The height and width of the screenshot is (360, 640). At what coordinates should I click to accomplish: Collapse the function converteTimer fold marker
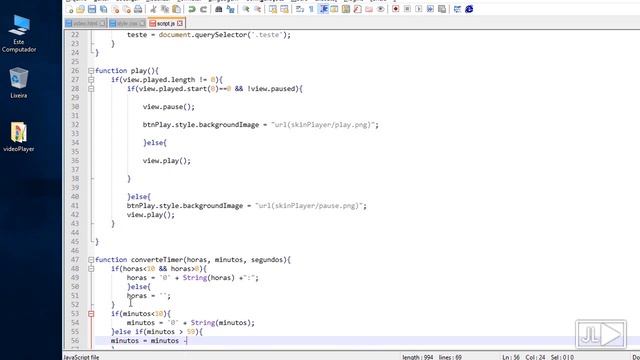91,260
